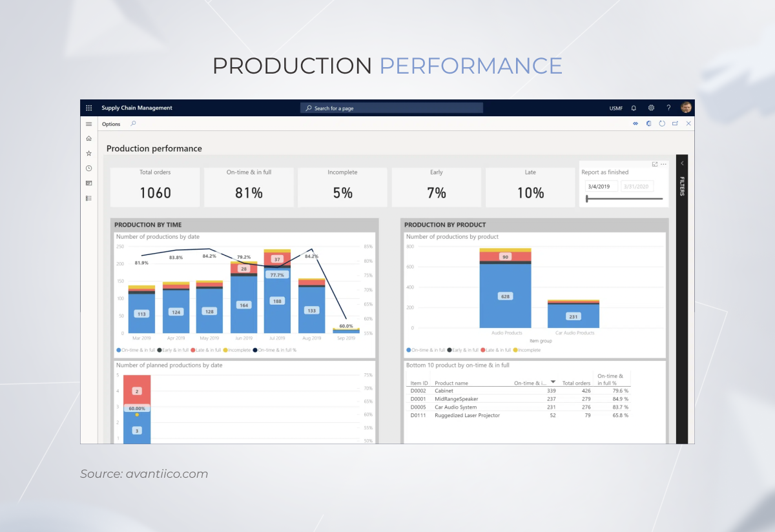Select the Options menu
This screenshot has width=775, height=532.
click(110, 123)
